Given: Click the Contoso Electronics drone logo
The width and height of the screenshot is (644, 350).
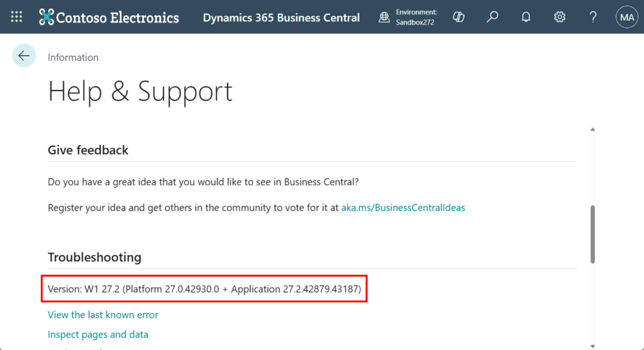Looking at the screenshot, I should pyautogui.click(x=47, y=17).
